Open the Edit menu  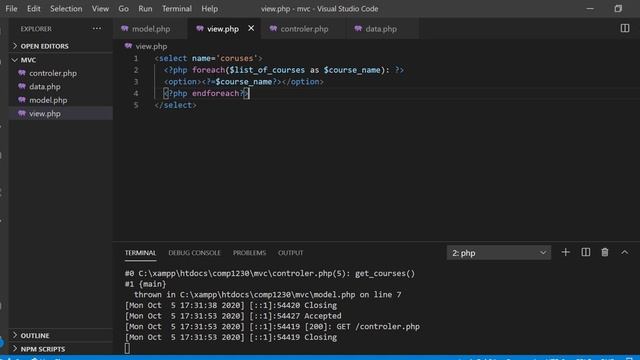click(x=33, y=9)
